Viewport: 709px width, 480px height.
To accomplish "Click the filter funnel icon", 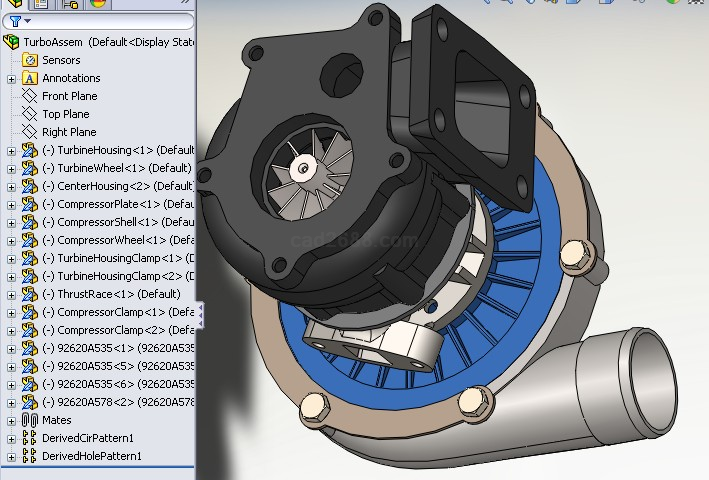I will 15,20.
